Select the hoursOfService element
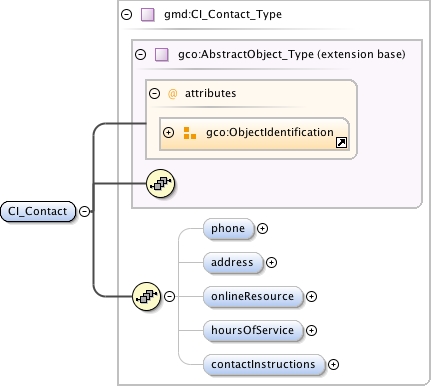The height and width of the screenshot is (387, 432). [x=253, y=330]
